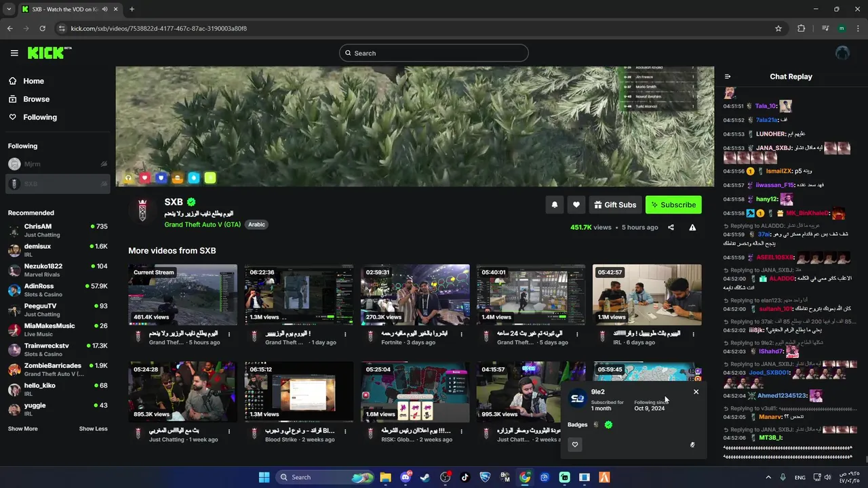Open Discord from the taskbar
The image size is (868, 488).
point(406,477)
